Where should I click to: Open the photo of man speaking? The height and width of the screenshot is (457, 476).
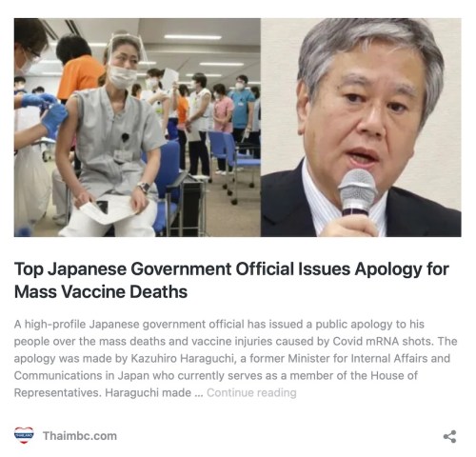361,128
